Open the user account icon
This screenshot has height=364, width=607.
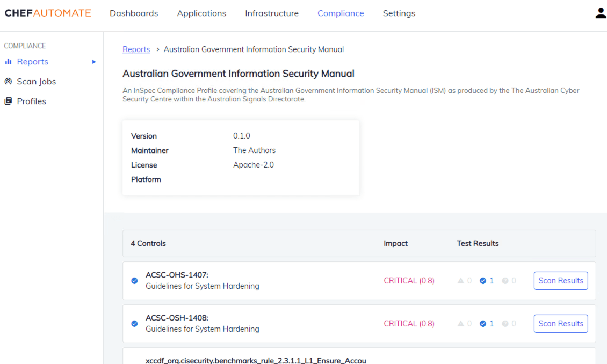click(x=601, y=13)
